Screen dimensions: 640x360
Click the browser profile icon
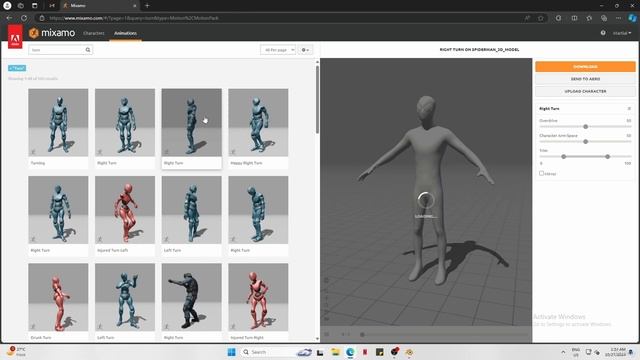[x=7, y=6]
